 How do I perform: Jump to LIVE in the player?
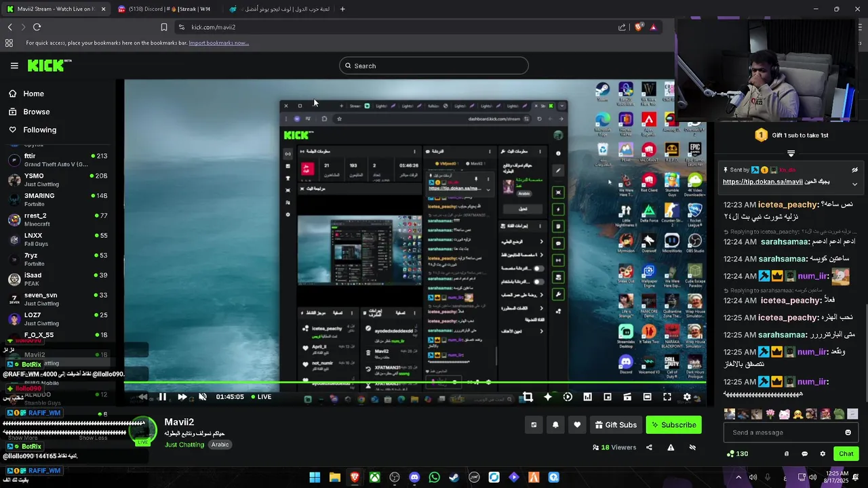[261, 396]
